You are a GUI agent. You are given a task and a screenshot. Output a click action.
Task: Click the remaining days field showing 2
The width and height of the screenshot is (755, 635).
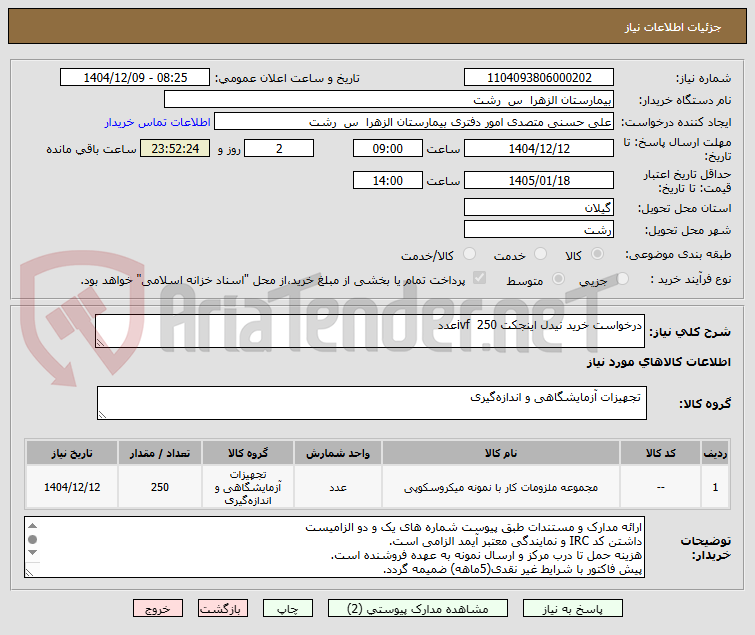[x=279, y=148]
